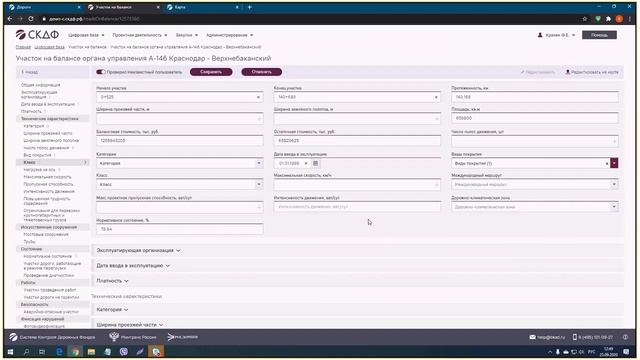Viewport: 640px width, 360px height.
Task: Open the browser three-dot menu
Action: (630, 19)
